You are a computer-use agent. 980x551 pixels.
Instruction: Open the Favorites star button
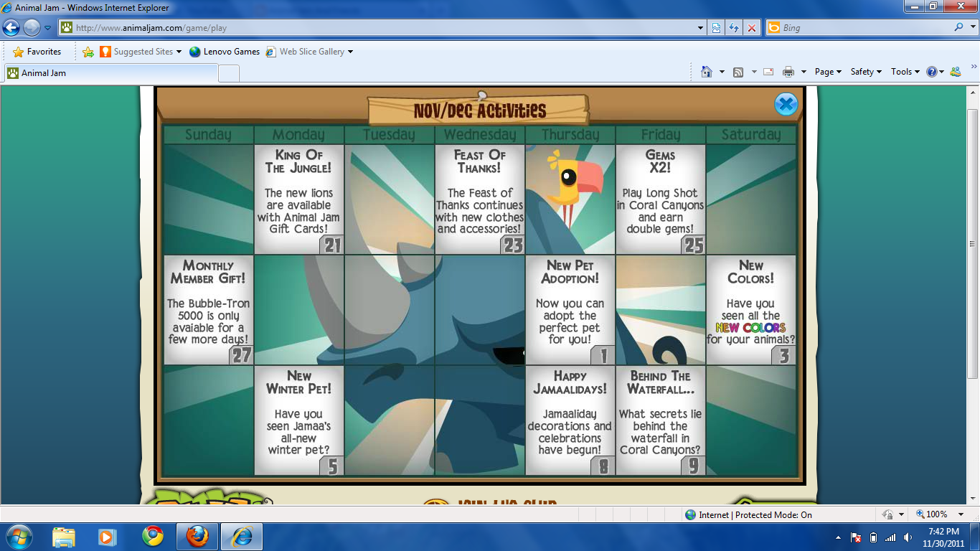coord(37,52)
